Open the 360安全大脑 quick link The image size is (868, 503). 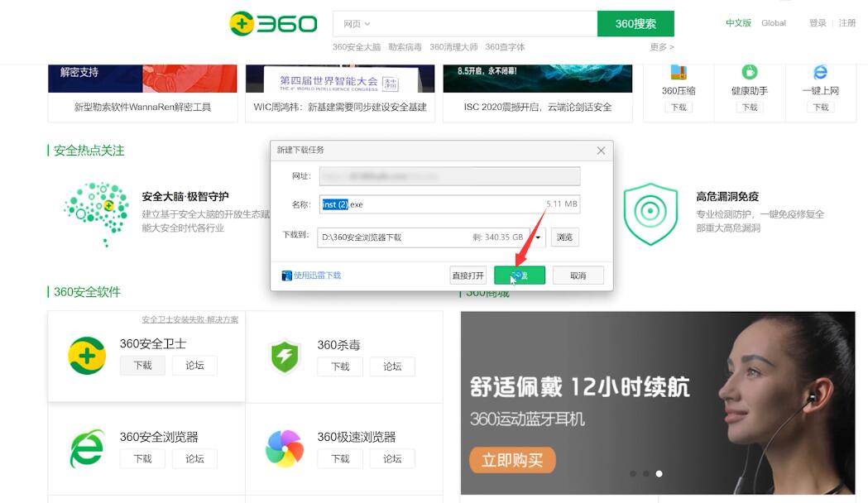(357, 47)
